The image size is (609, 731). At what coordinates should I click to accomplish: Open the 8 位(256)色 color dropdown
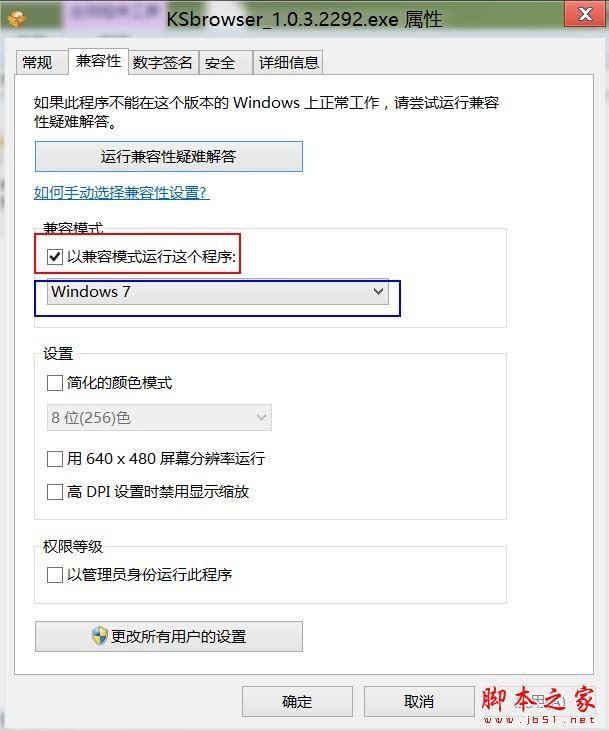(159, 418)
